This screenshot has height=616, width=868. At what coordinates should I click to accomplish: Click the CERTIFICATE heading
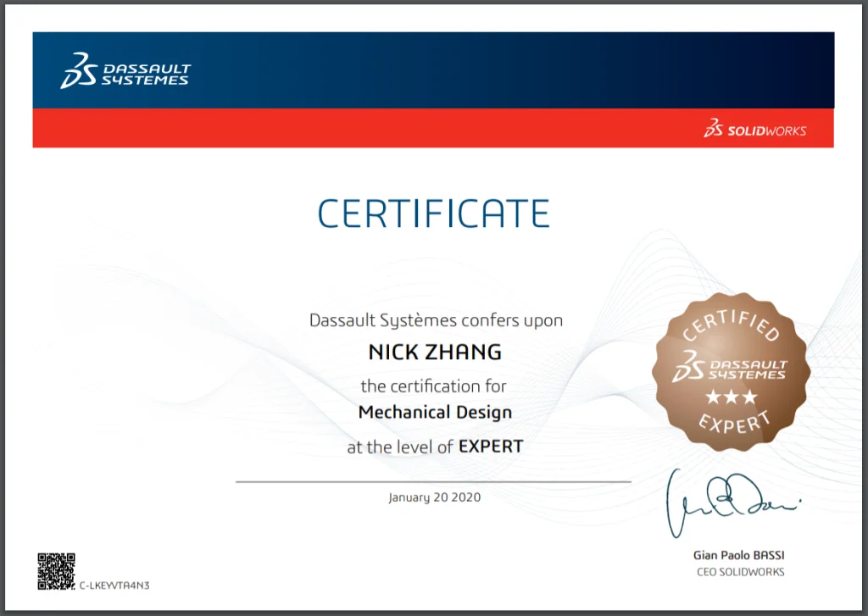click(x=433, y=214)
